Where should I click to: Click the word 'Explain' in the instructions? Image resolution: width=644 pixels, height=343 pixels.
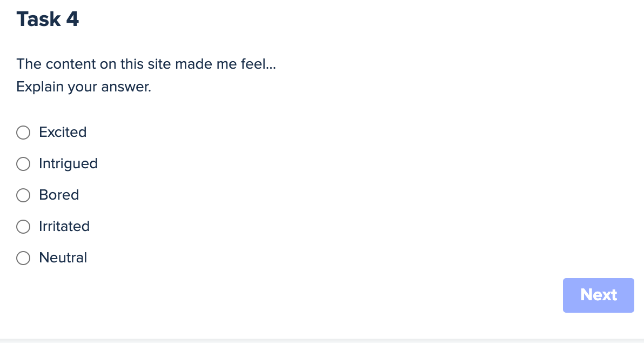(40, 87)
